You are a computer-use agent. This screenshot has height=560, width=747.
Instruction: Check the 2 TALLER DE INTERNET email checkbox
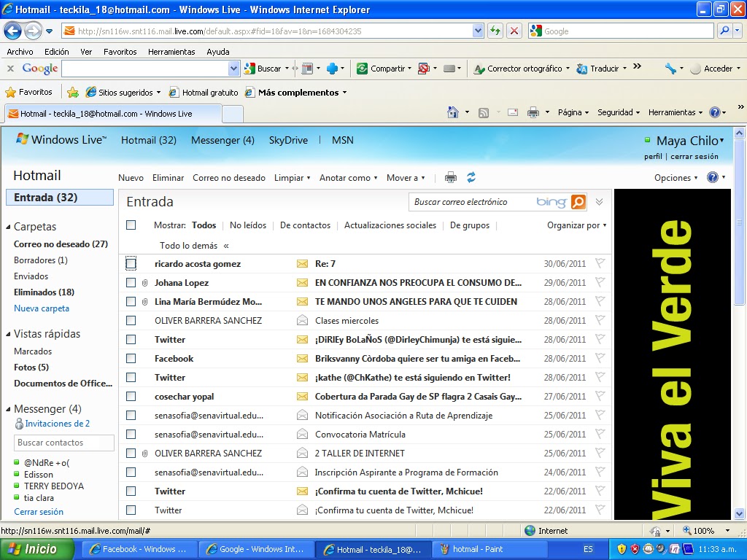(131, 454)
